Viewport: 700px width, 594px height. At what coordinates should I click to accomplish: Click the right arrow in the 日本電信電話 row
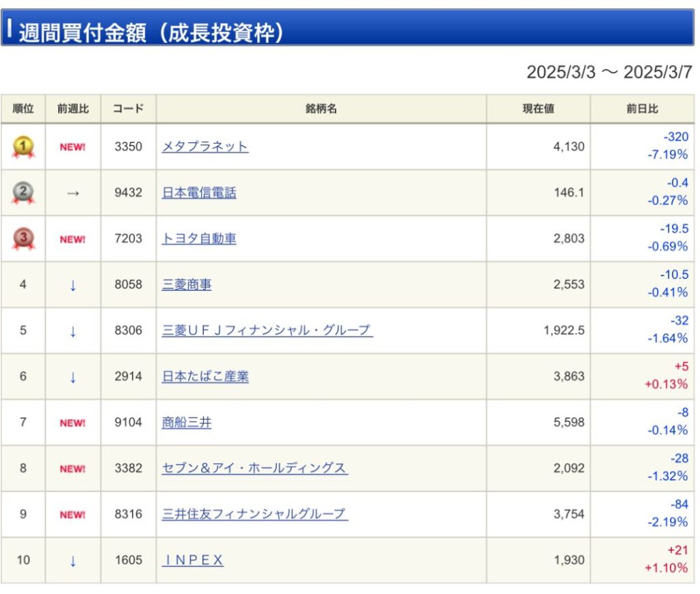coord(72,193)
